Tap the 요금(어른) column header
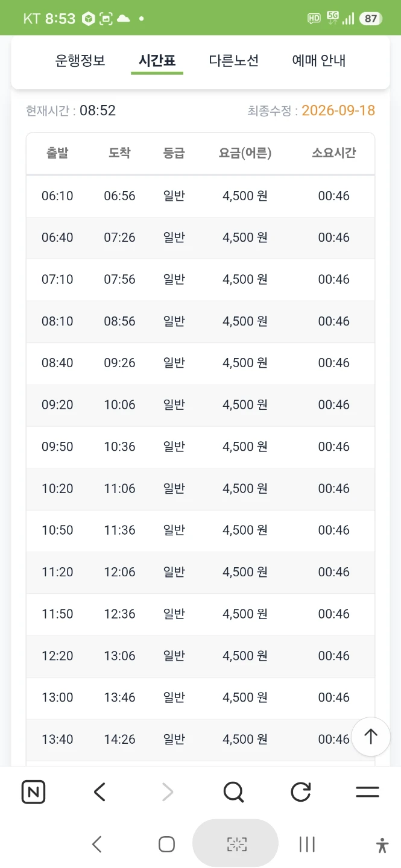The image size is (401, 868). point(245,153)
